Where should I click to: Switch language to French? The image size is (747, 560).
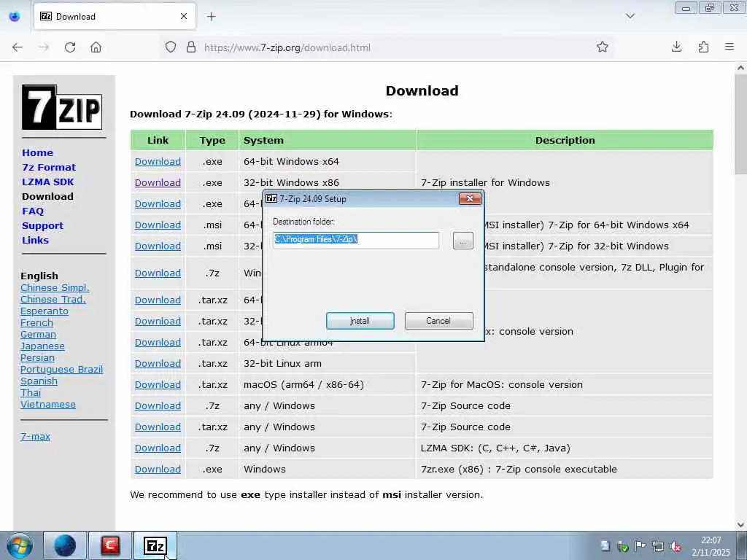(x=36, y=323)
